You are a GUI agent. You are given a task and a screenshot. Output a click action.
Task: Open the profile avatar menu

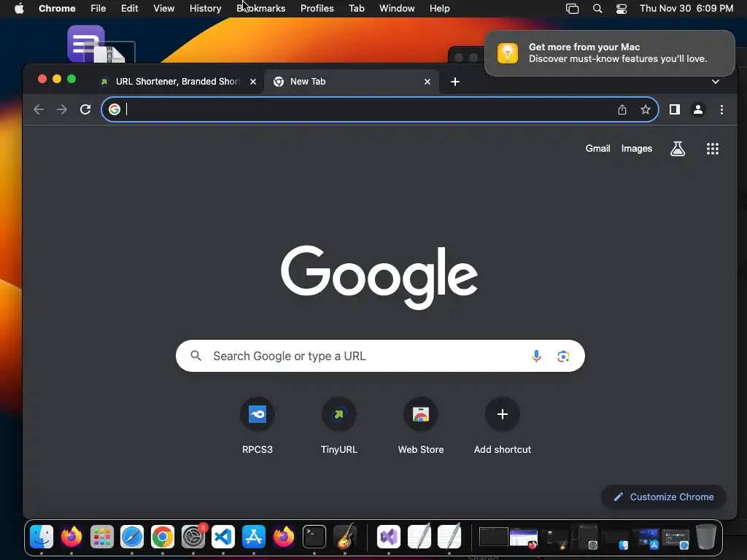pos(698,109)
